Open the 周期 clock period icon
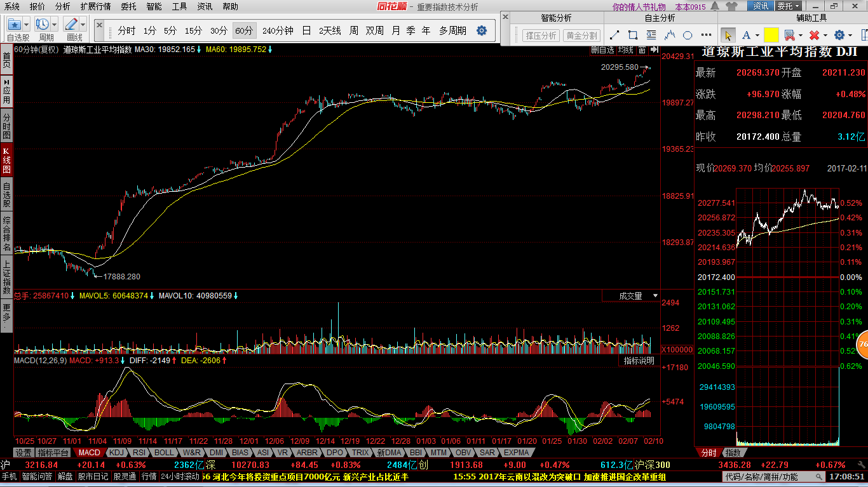 [43, 25]
